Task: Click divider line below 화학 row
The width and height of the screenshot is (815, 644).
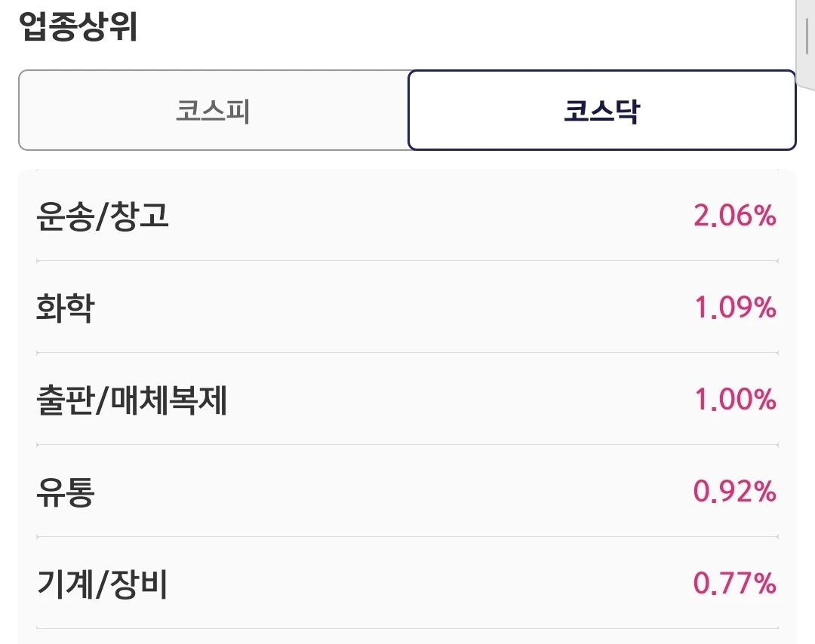Action: point(407,353)
